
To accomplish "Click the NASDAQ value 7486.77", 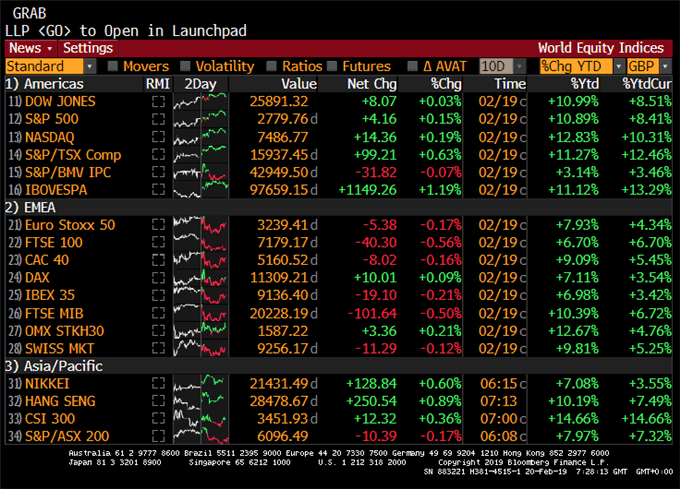I will [x=283, y=137].
